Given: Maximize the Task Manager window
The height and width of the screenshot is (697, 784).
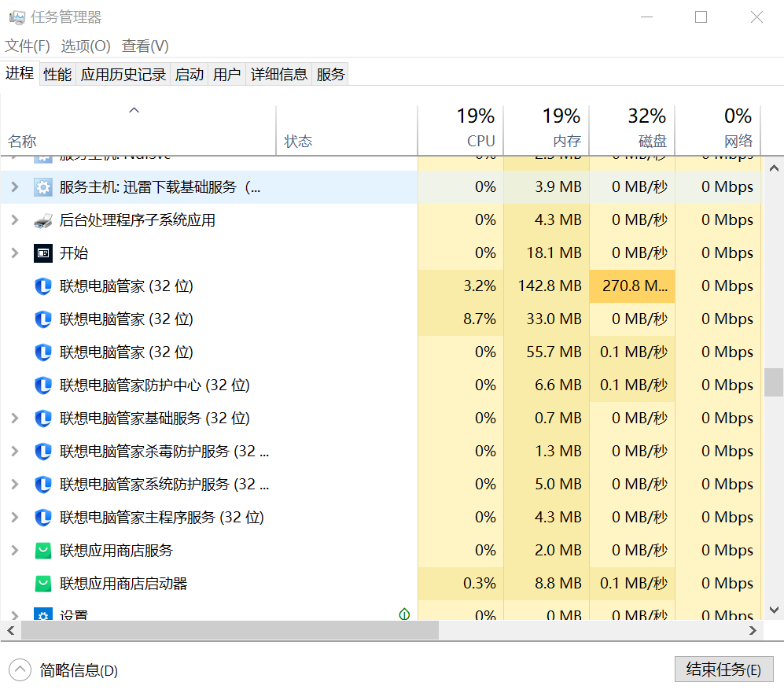Looking at the screenshot, I should click(701, 17).
